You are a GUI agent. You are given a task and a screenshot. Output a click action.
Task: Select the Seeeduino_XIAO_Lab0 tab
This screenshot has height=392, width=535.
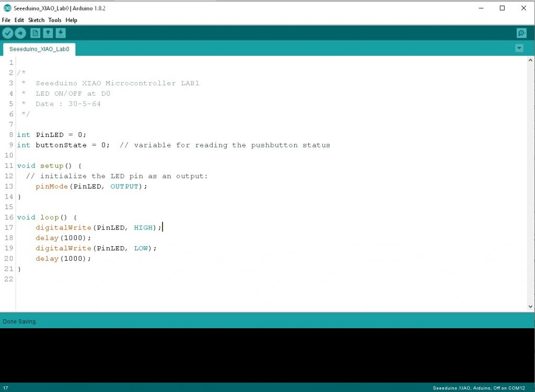click(x=39, y=49)
